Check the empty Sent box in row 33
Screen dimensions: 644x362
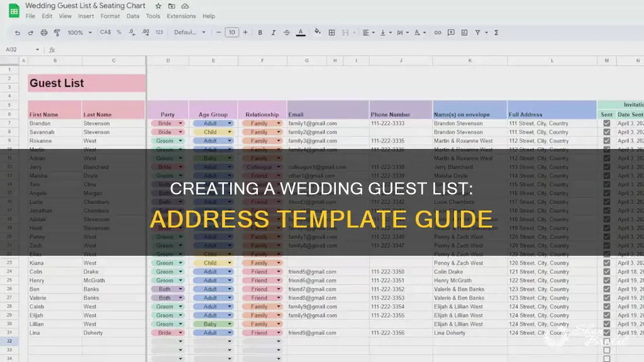point(607,350)
